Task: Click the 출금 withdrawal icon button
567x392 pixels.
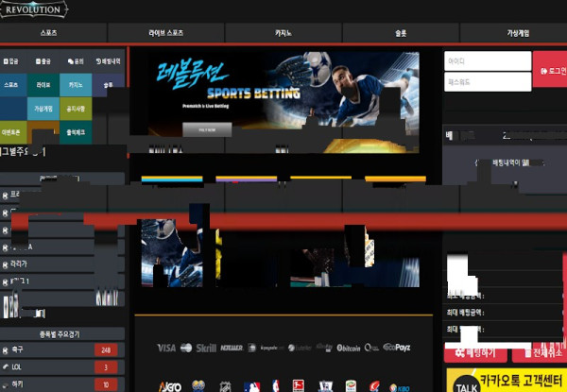Action: [x=45, y=62]
